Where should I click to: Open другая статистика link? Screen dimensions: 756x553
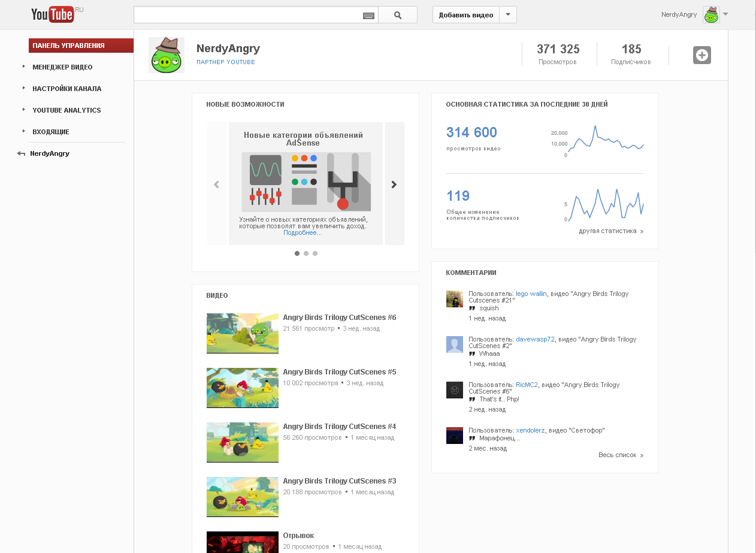click(611, 231)
